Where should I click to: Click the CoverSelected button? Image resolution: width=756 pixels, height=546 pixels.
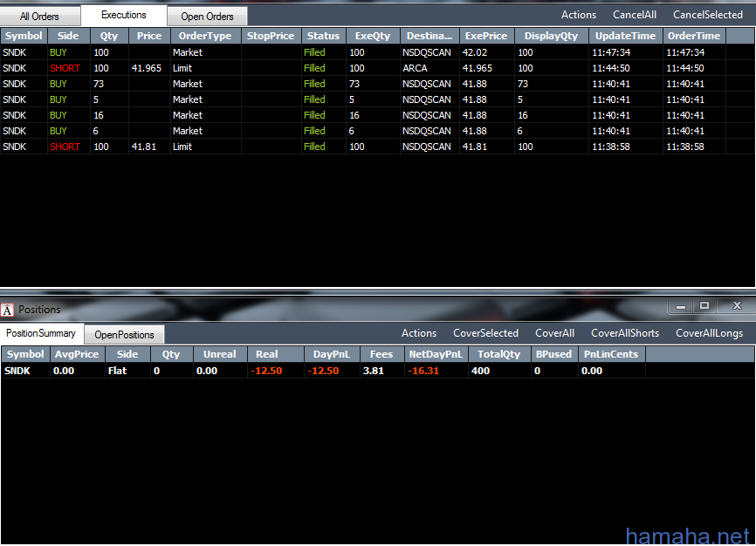point(485,333)
